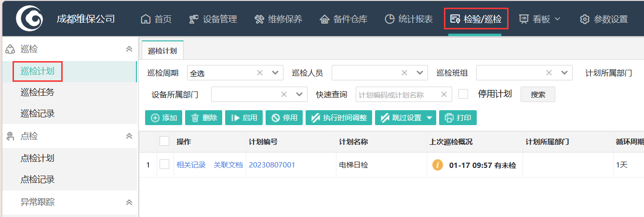Image resolution: width=644 pixels, height=217 pixels.
Task: Go to 维修保养 section
Action: point(278,19)
